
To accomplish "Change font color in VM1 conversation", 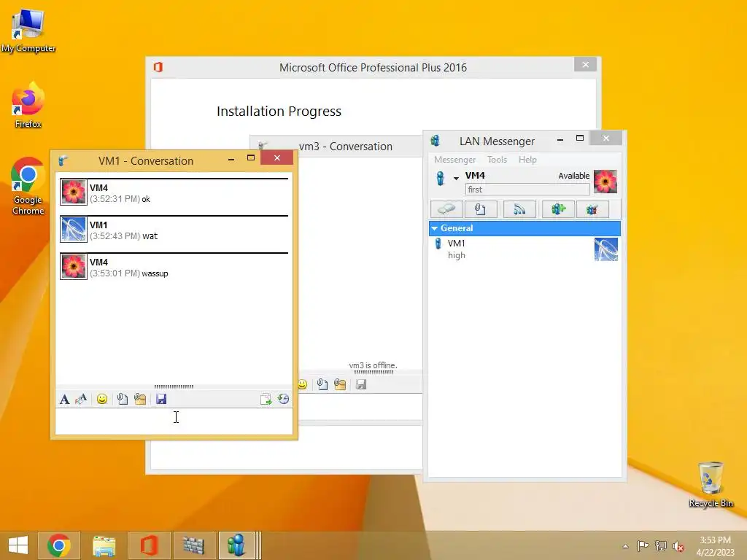I will (81, 399).
